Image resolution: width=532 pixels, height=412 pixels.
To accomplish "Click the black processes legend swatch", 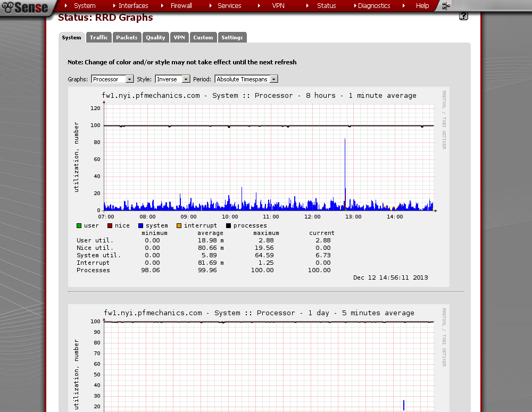I will tap(228, 226).
